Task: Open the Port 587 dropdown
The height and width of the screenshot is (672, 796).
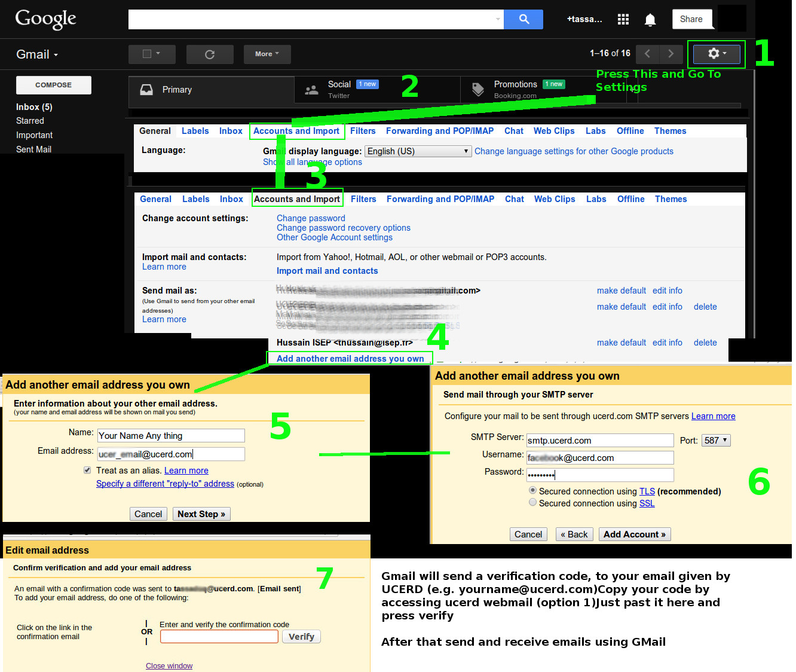Action: 716,441
